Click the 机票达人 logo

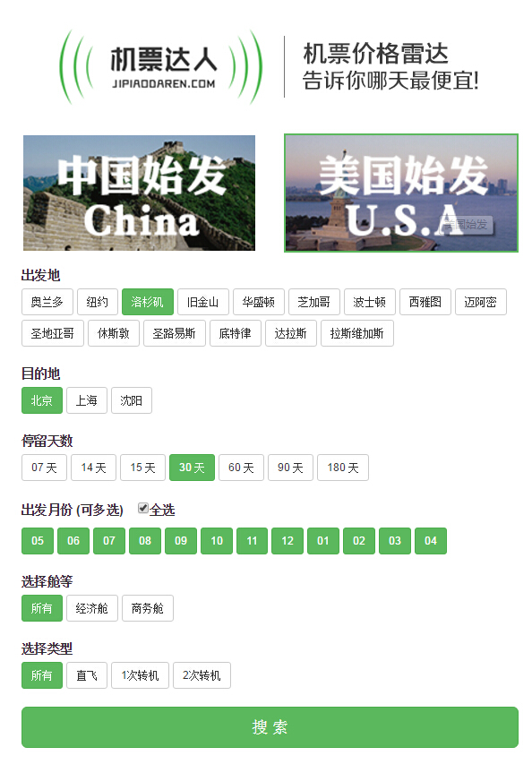point(161,67)
